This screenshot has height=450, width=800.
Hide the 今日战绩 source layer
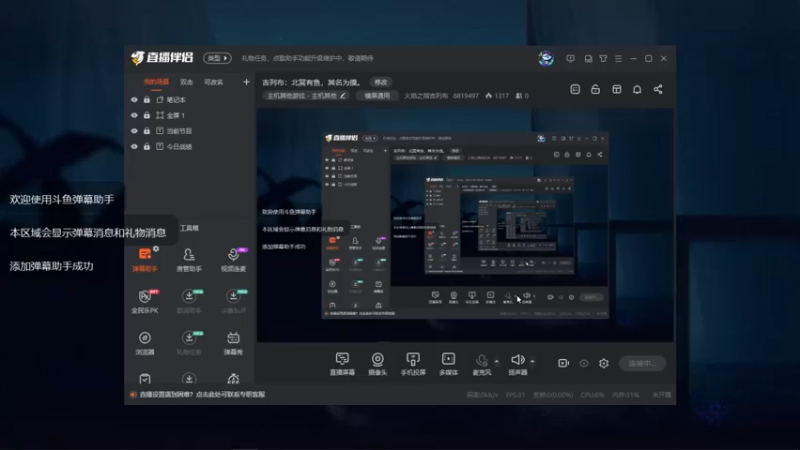click(134, 146)
